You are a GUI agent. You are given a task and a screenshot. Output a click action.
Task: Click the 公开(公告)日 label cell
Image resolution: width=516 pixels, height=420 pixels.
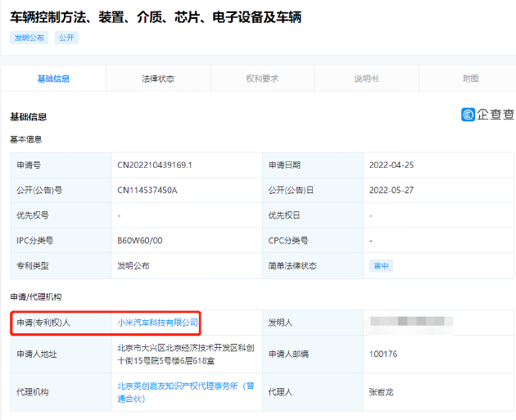point(313,190)
